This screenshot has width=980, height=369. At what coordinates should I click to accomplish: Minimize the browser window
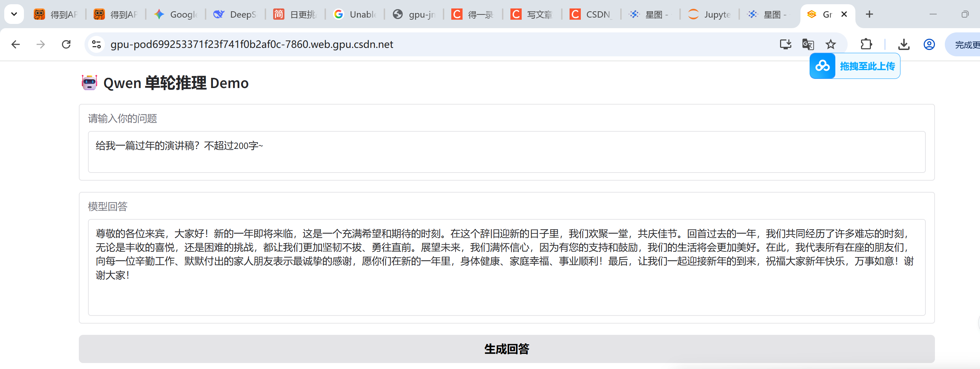[933, 14]
